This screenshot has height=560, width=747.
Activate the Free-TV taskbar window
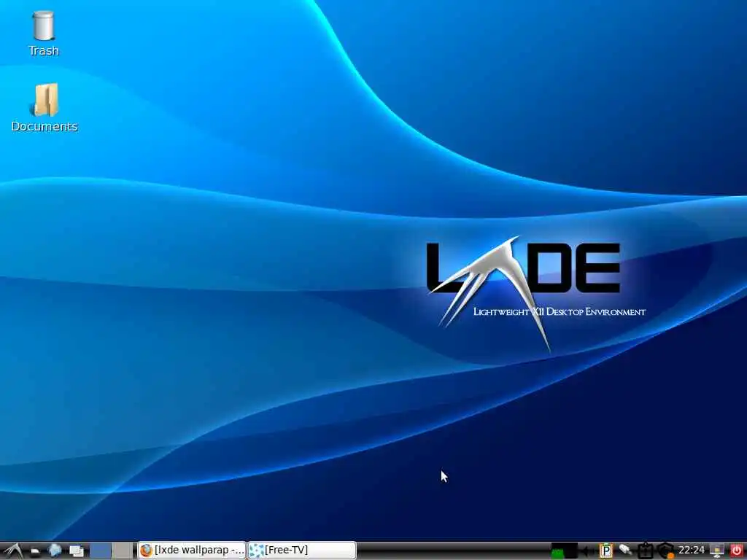[302, 551]
